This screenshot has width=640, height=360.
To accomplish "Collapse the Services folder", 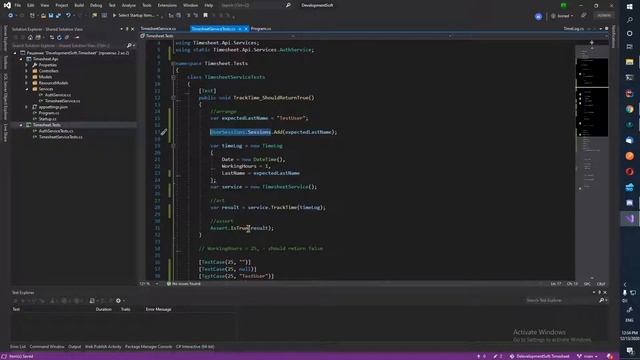I will [27, 89].
